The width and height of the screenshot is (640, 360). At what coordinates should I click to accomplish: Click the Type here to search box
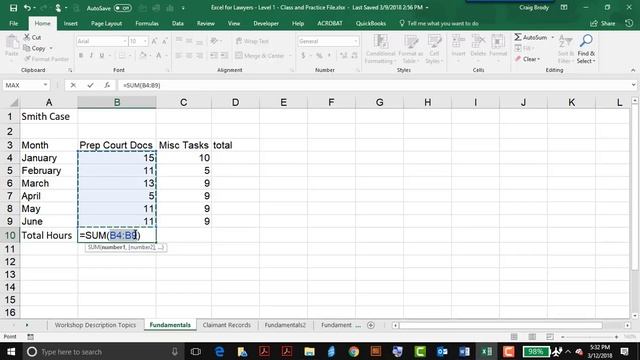[x=102, y=351]
